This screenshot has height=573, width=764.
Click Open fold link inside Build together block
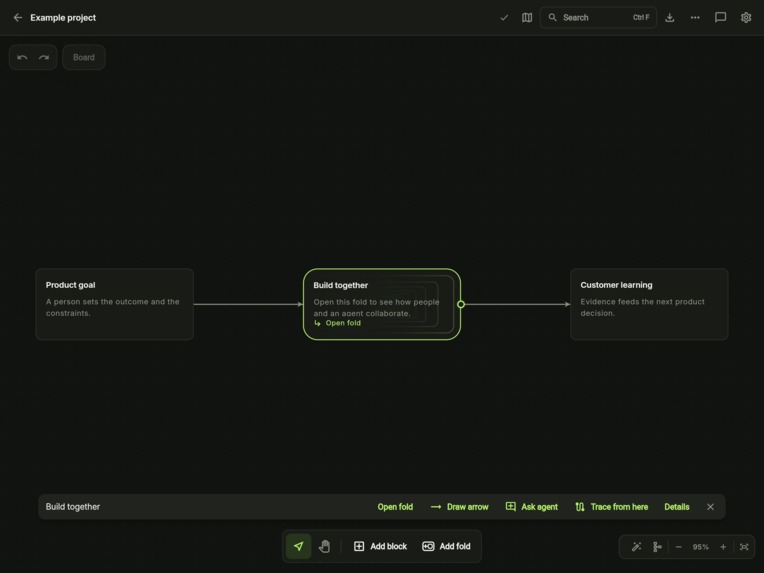[338, 323]
